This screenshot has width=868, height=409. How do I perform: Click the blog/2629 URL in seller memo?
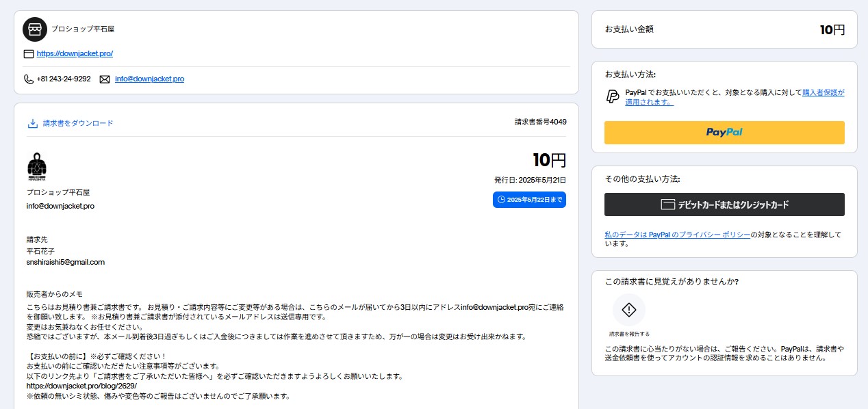click(x=81, y=386)
